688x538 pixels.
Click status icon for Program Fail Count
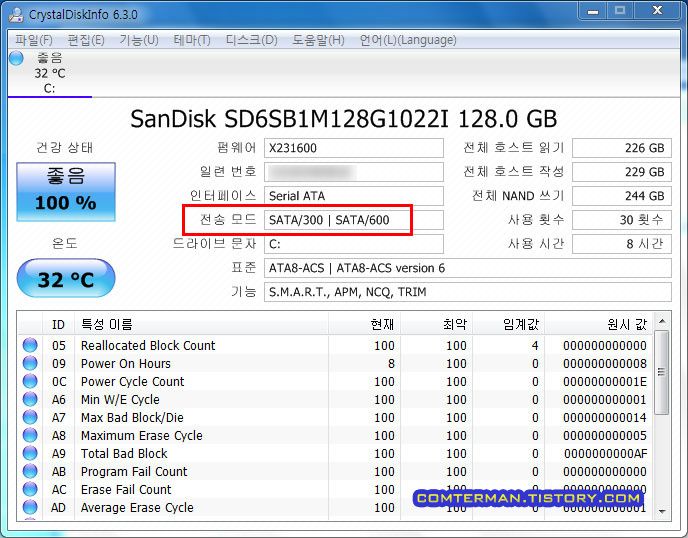30,471
